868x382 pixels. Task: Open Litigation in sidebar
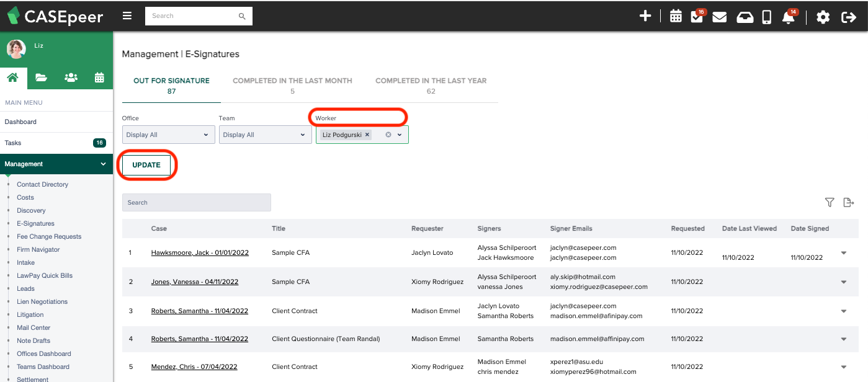(30, 315)
